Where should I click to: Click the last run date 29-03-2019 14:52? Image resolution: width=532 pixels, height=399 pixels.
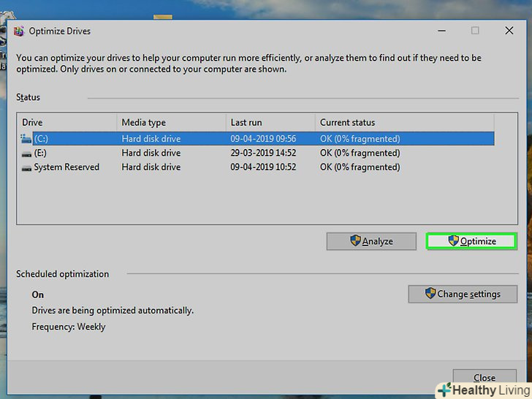click(263, 153)
